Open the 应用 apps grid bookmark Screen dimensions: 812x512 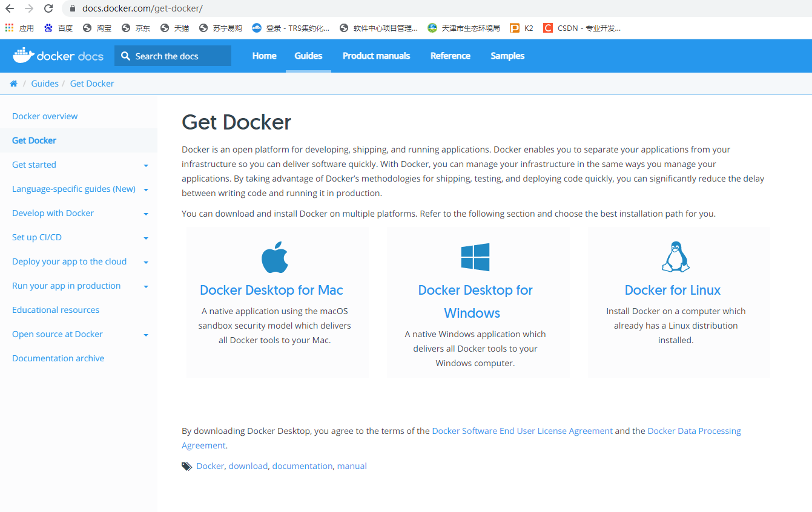[19, 28]
